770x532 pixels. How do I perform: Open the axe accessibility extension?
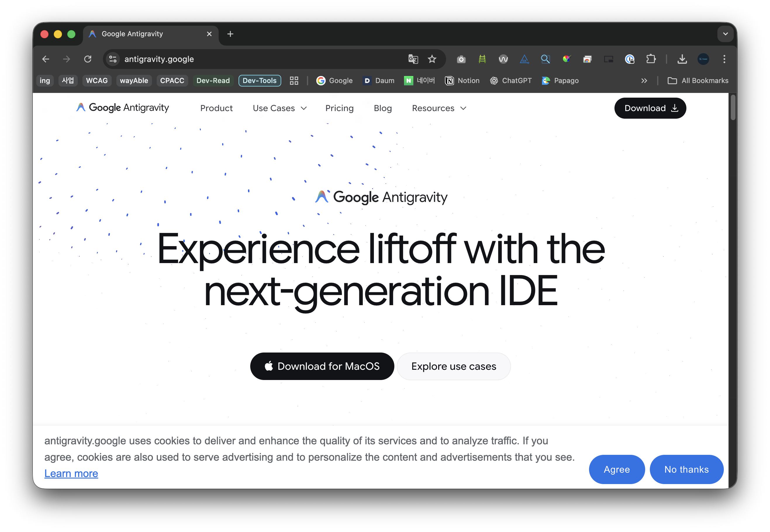click(524, 59)
